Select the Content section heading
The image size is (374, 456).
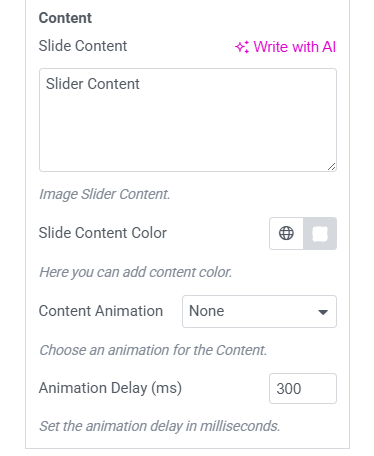[65, 18]
